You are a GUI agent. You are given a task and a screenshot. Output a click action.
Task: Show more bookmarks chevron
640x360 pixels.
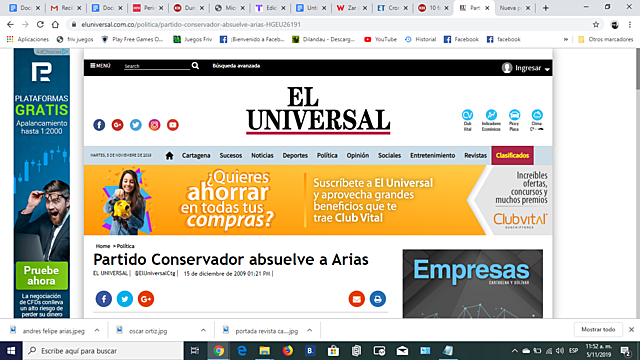566,40
